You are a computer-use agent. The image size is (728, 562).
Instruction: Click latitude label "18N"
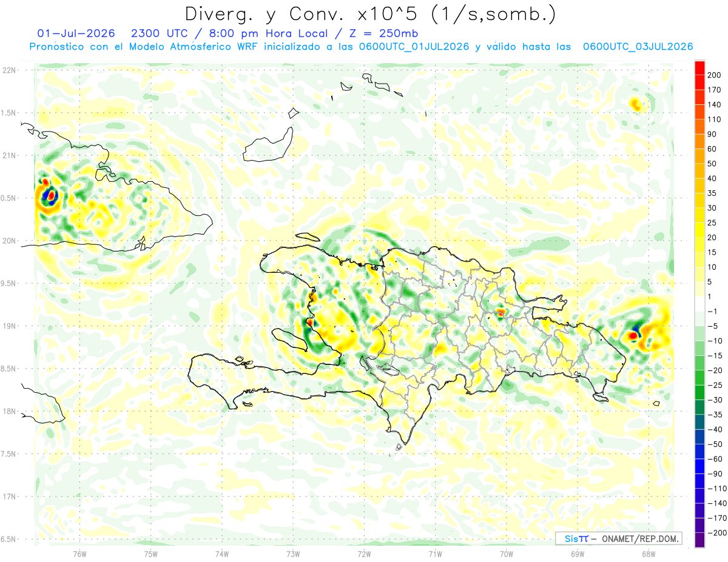(9, 411)
